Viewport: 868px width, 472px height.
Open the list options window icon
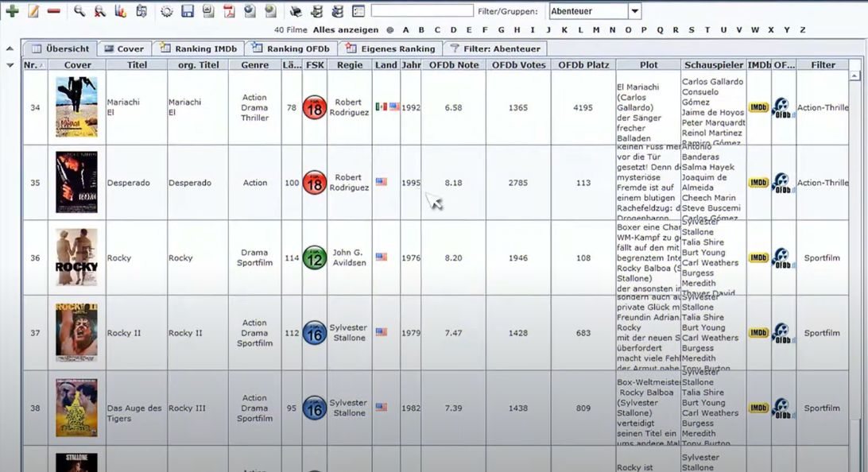click(358, 10)
